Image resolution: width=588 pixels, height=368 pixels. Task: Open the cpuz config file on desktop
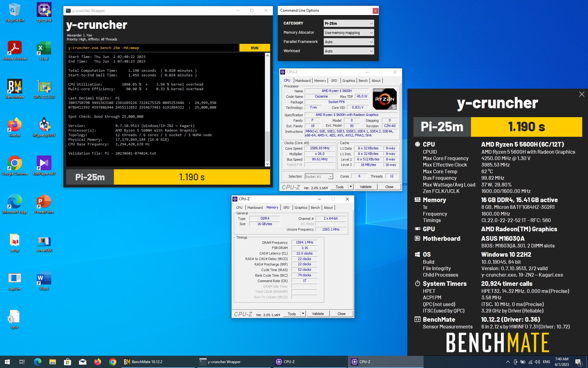[x=14, y=319]
